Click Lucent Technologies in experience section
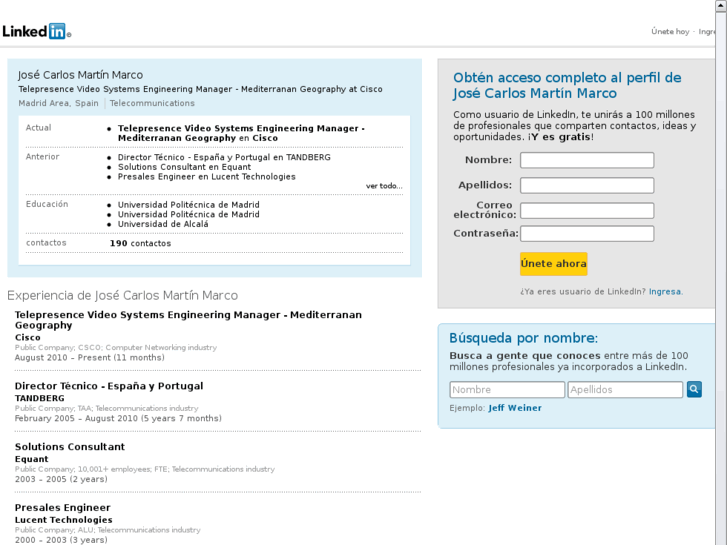This screenshot has width=727, height=545. [64, 520]
